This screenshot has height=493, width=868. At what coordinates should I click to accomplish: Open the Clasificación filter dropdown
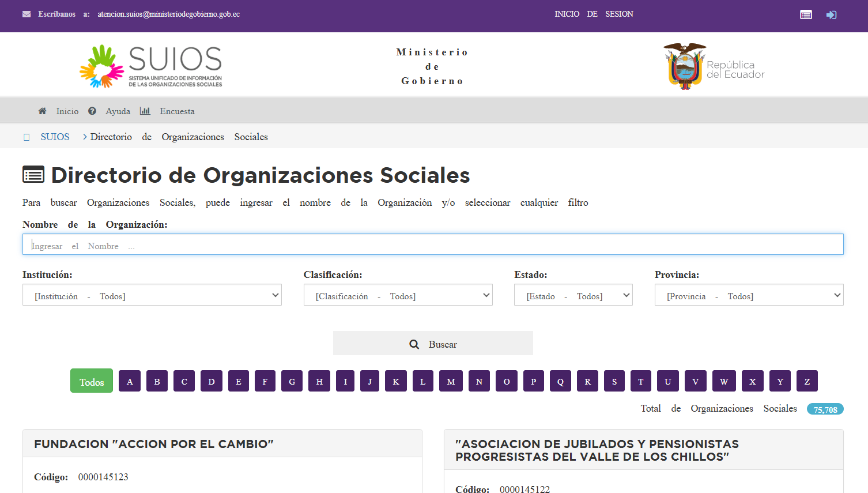coord(398,295)
